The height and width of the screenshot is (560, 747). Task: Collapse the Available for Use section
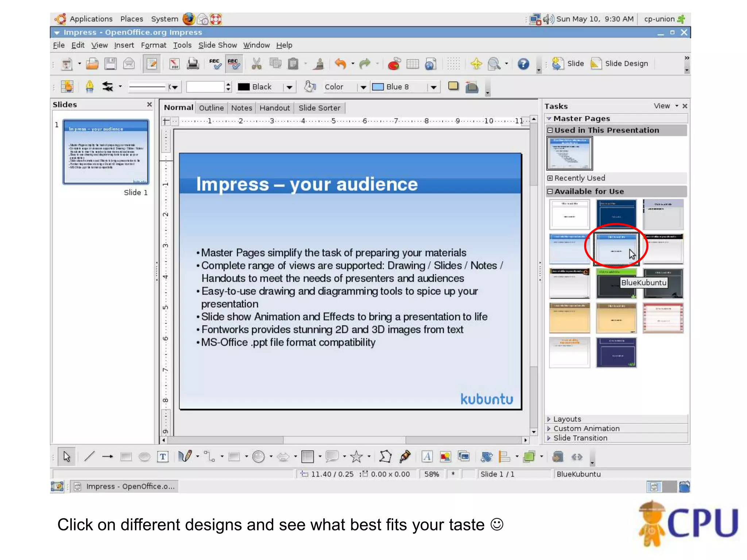[550, 191]
